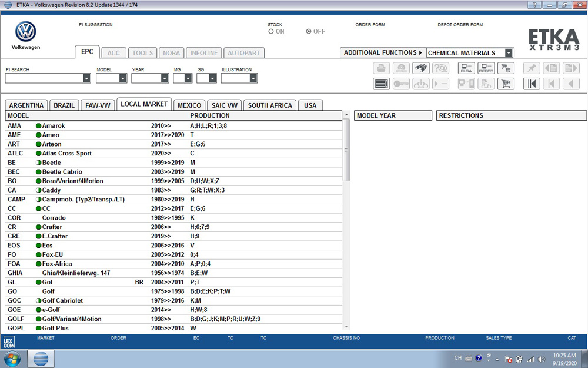The height and width of the screenshot is (368, 588).
Task: Click the DEPOT ORDER FORM label
Action: 460,25
